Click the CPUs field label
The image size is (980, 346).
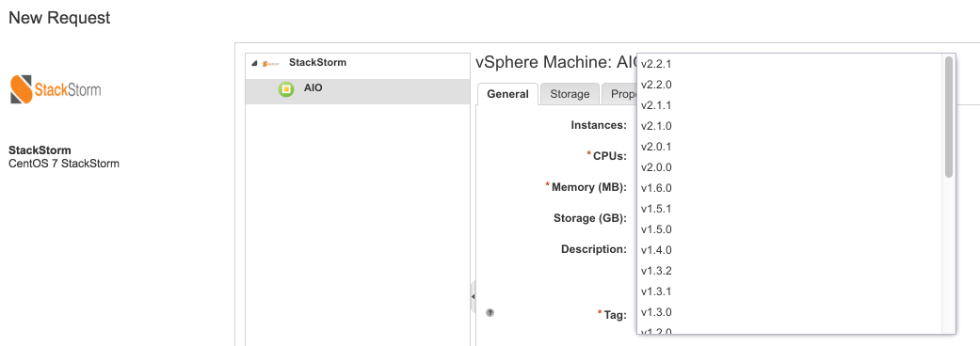pos(609,156)
